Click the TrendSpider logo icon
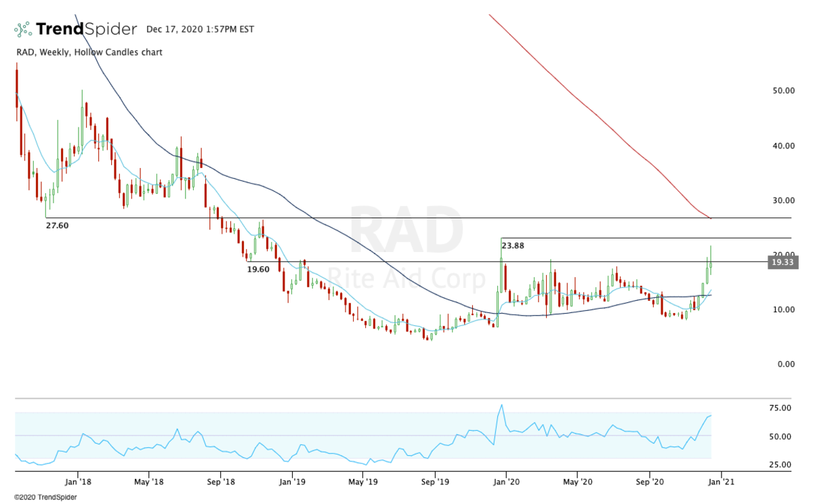Image resolution: width=813 pixels, height=504 pixels. (24, 29)
